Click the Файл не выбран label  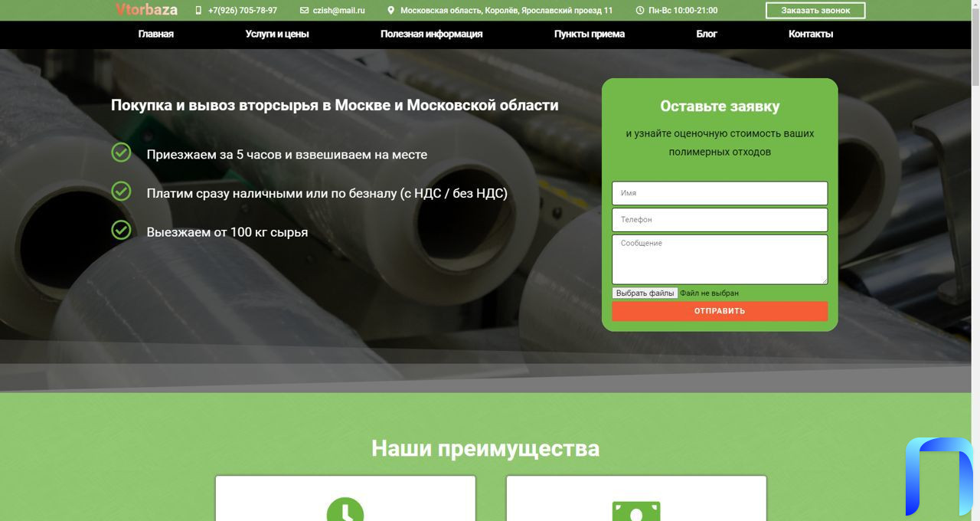709,293
